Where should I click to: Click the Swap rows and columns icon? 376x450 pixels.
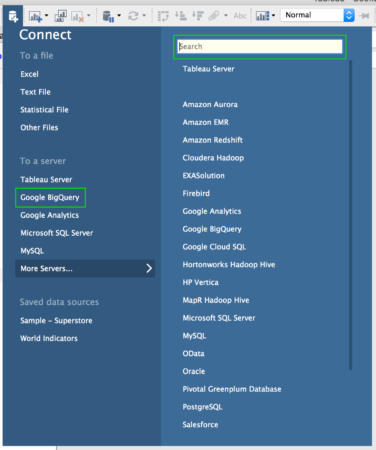[x=163, y=16]
